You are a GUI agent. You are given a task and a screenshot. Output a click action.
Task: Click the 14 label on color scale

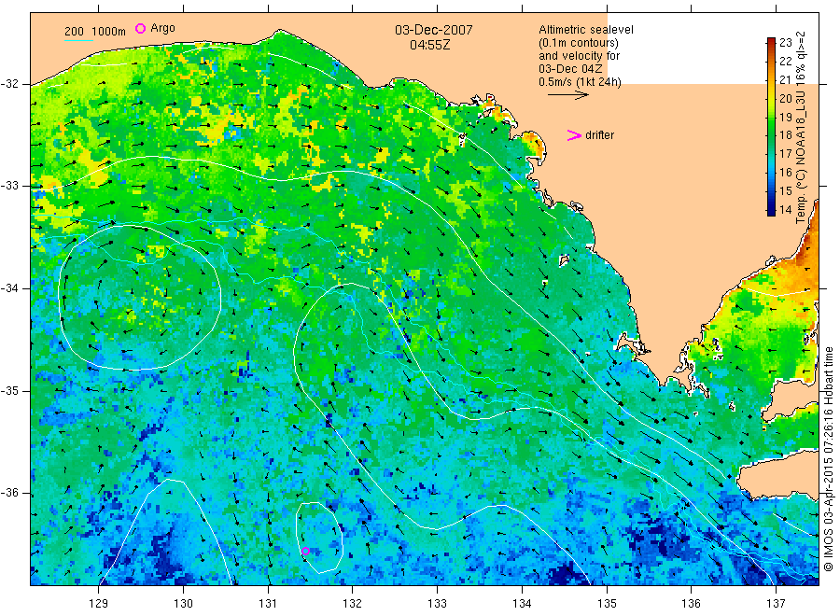[785, 209]
